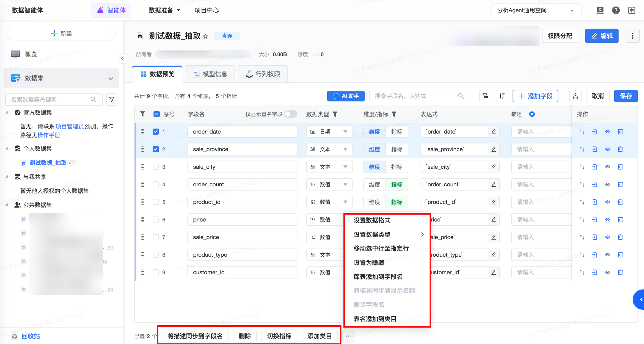
Task: Collapse the left sidebar with arrow button
Action: click(123, 59)
